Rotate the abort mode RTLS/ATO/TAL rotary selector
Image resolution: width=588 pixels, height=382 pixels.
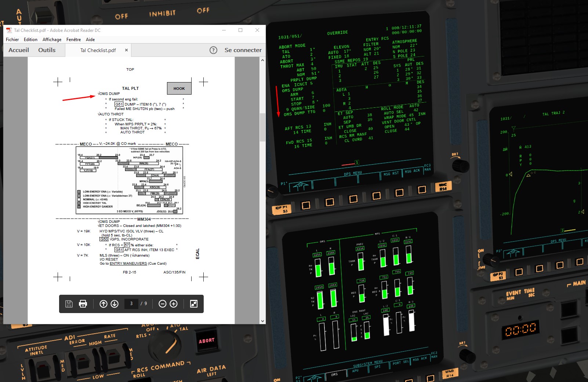point(166,346)
